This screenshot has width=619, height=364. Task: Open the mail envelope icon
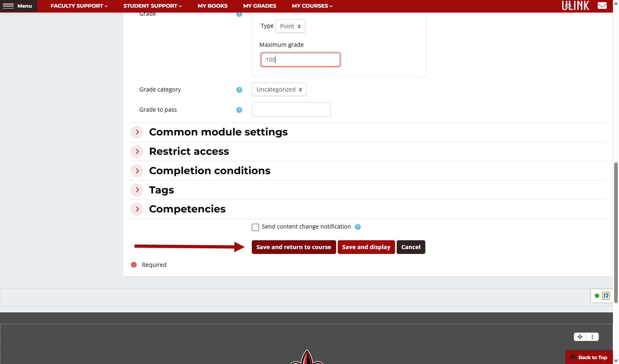(x=602, y=6)
